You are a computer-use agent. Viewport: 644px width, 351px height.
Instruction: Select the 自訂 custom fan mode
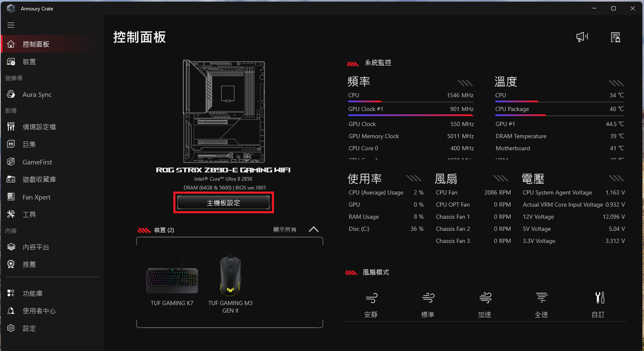coord(598,305)
